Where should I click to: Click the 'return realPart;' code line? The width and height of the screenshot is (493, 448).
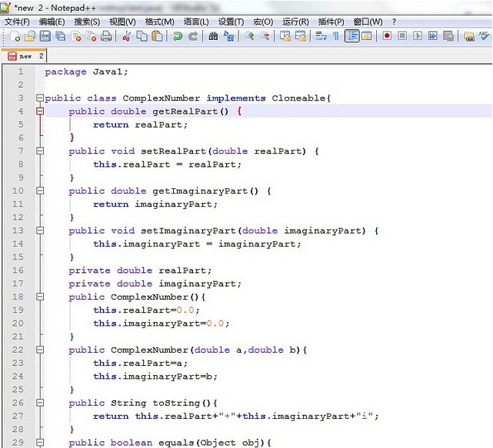[140, 124]
